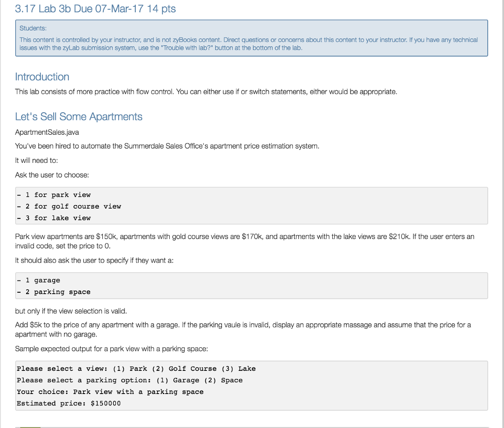
Task: Select the "2 for golf course view" code line
Action: 69,206
